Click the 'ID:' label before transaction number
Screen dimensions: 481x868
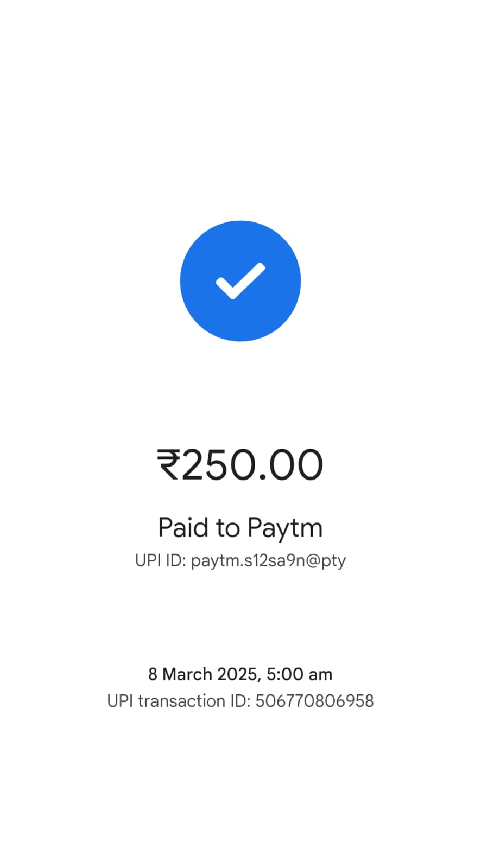(240, 701)
